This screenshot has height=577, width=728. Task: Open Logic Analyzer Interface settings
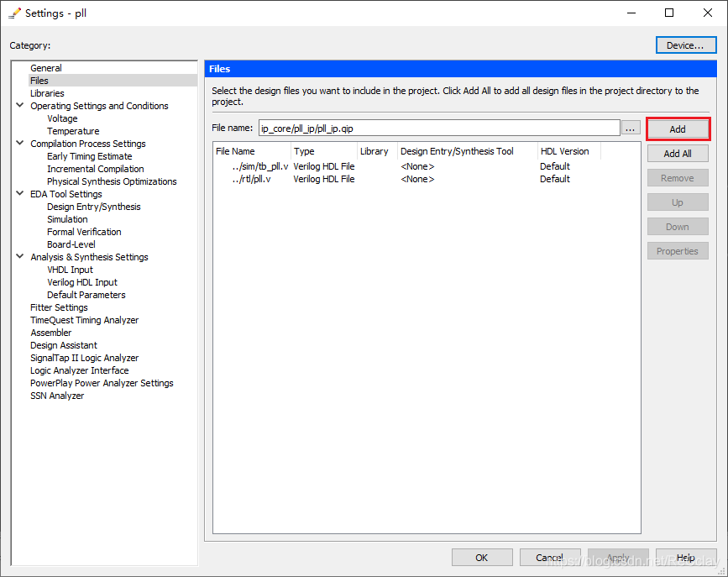80,370
